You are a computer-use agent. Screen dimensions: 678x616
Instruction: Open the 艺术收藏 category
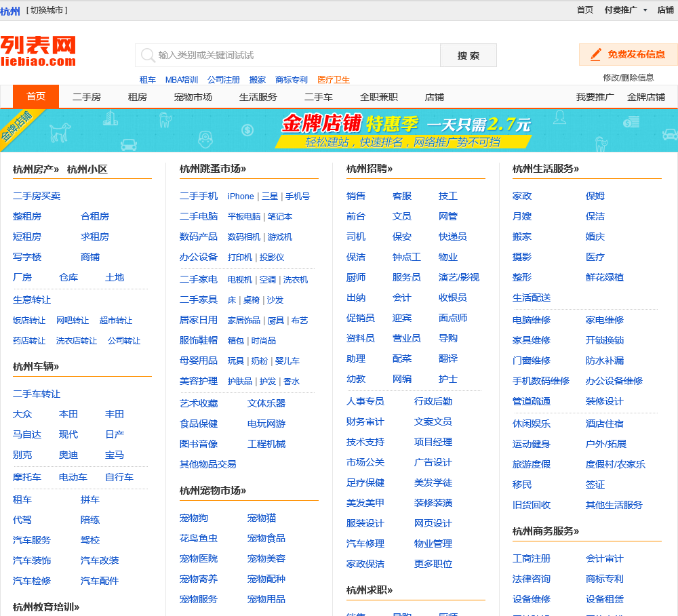[x=199, y=403]
